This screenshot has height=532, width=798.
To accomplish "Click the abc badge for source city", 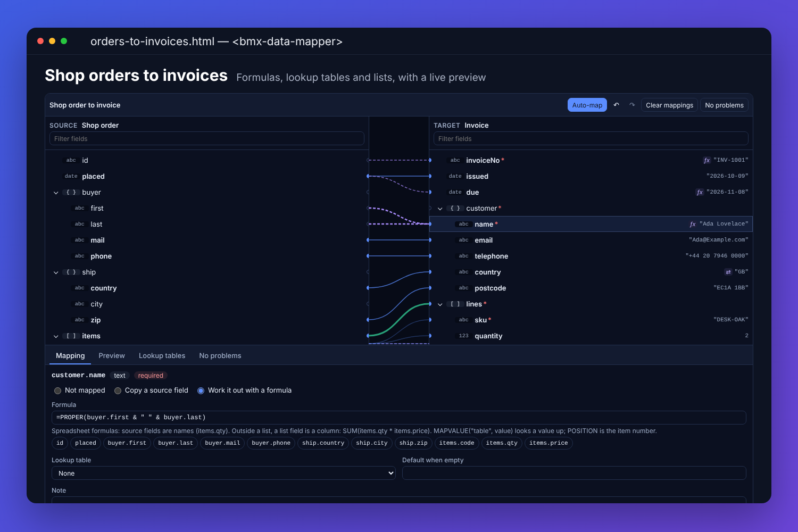I will (80, 304).
